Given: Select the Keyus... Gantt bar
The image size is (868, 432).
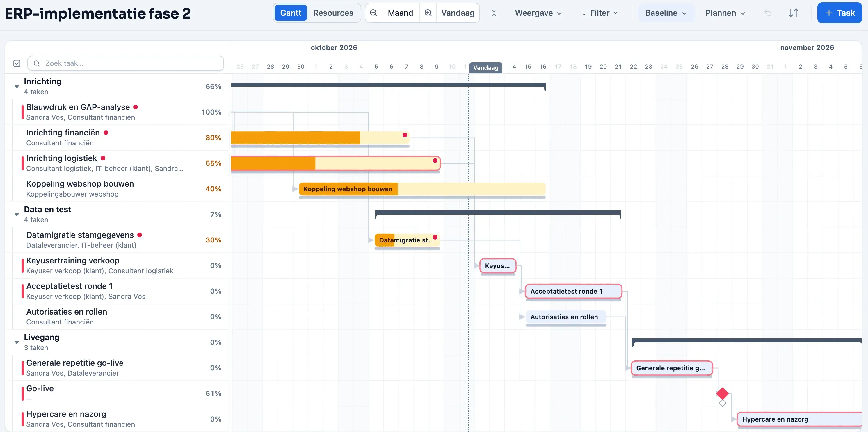Looking at the screenshot, I should point(498,266).
